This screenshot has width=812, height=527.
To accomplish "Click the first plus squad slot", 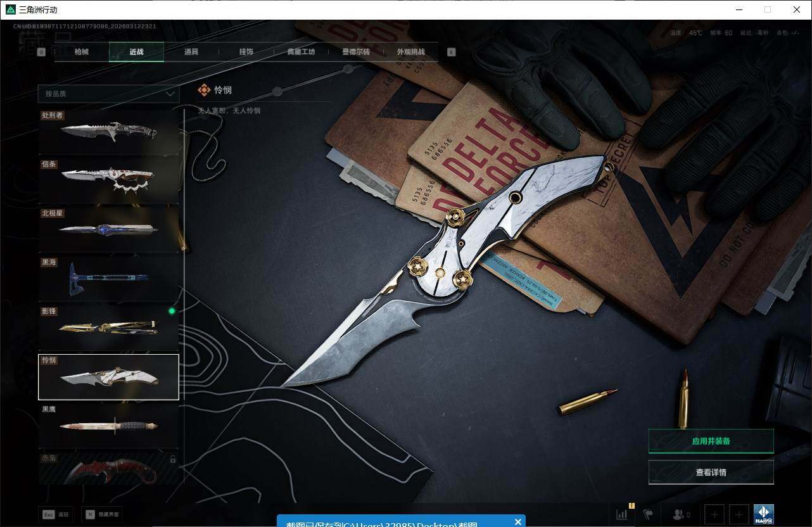I will 714,514.
